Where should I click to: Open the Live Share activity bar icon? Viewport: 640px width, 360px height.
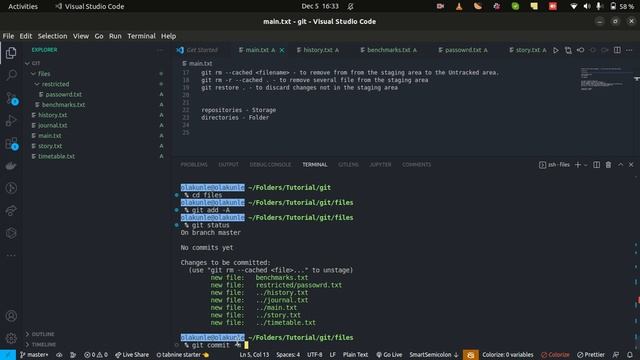pyautogui.click(x=11, y=211)
